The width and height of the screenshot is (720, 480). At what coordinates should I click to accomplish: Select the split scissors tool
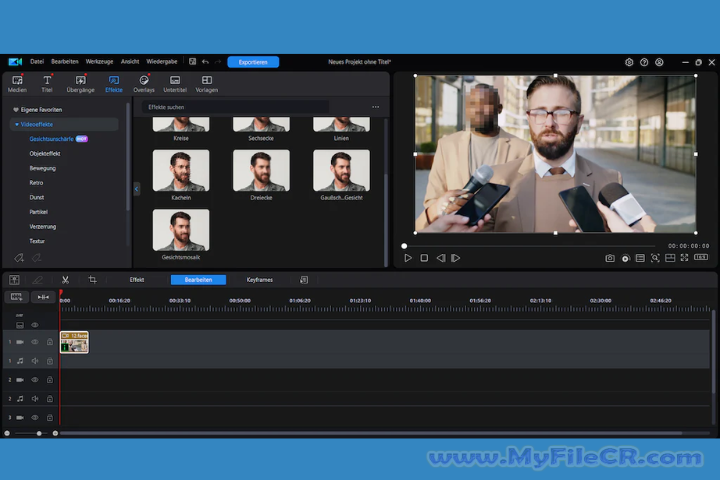pyautogui.click(x=65, y=280)
